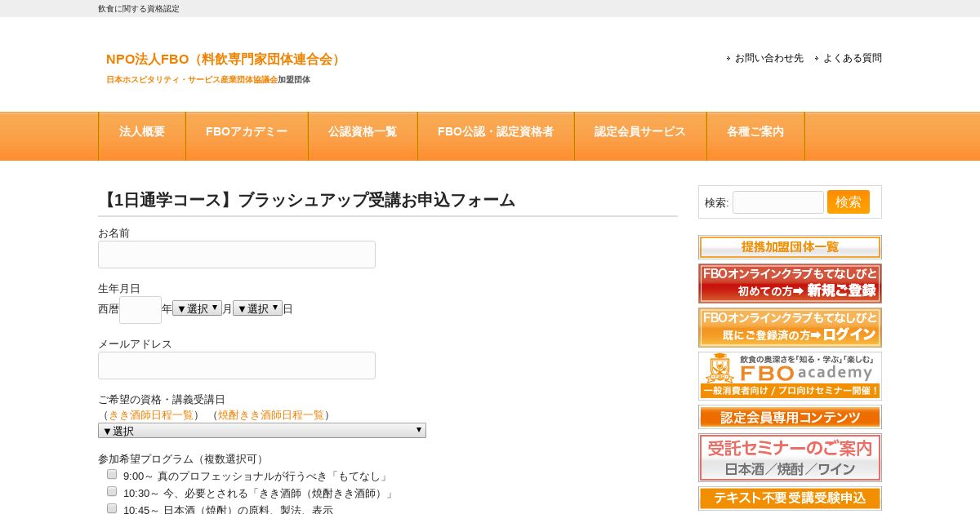Check the 10:45～ 日本酒の原料 program checkbox
The image size is (980, 514).
pyautogui.click(x=112, y=508)
